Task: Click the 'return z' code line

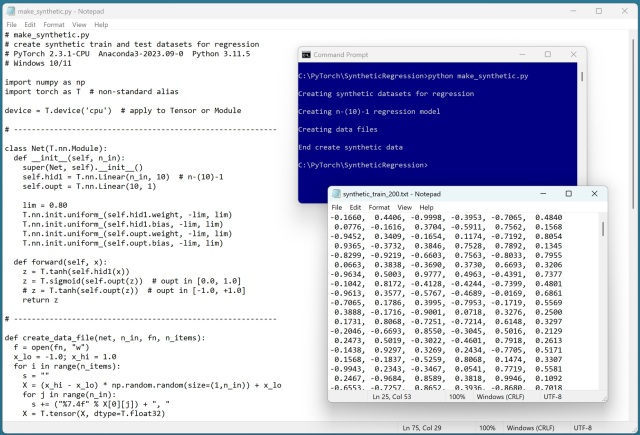Action: click(40, 300)
